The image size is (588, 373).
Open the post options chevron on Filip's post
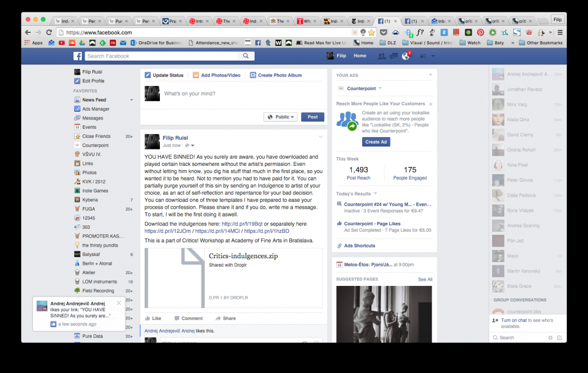pyautogui.click(x=320, y=137)
